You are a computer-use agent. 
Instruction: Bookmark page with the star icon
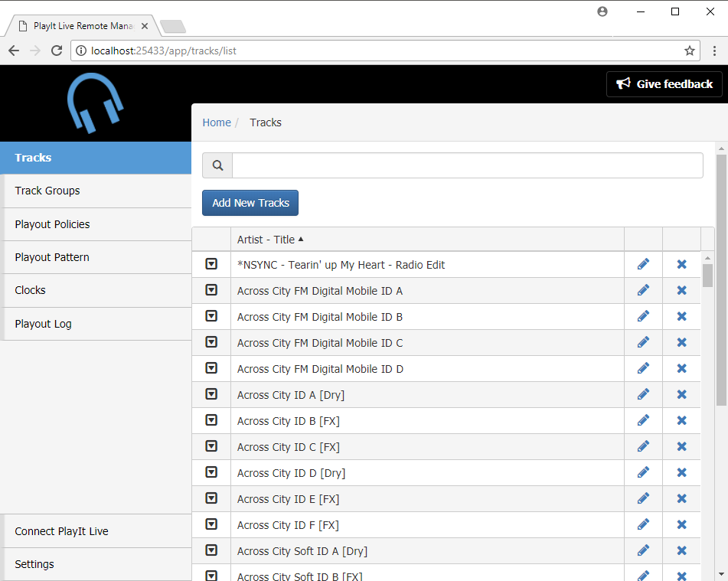coord(689,51)
